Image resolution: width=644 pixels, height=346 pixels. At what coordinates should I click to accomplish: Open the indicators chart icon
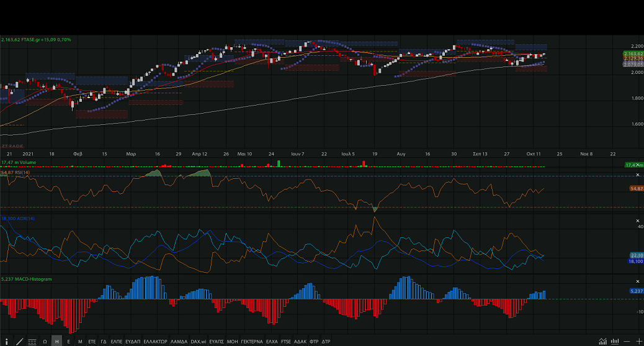pyautogui.click(x=602, y=342)
